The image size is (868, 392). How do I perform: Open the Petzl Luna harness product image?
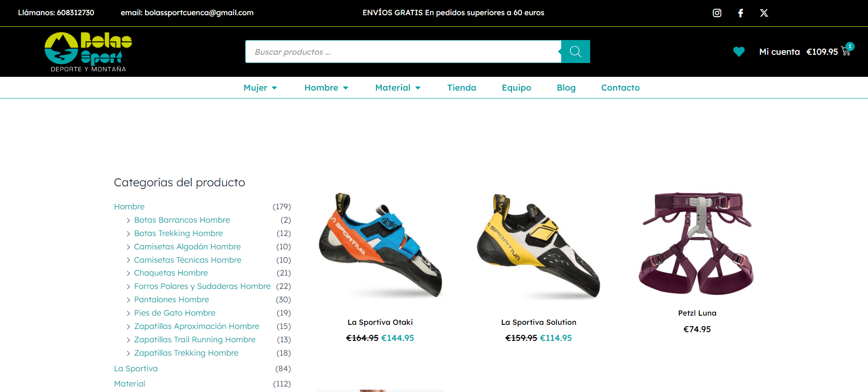pos(697,243)
